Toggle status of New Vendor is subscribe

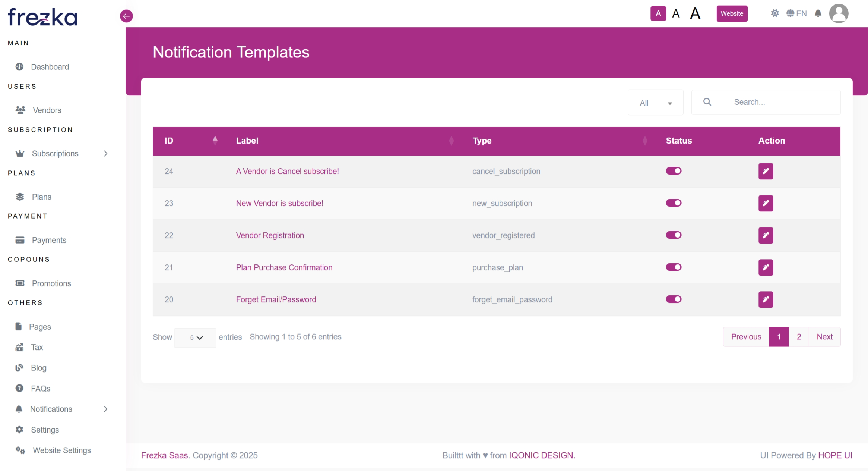point(674,203)
